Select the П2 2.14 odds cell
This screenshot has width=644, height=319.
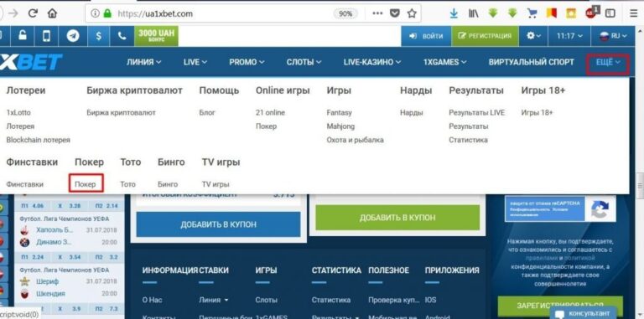tap(106, 205)
